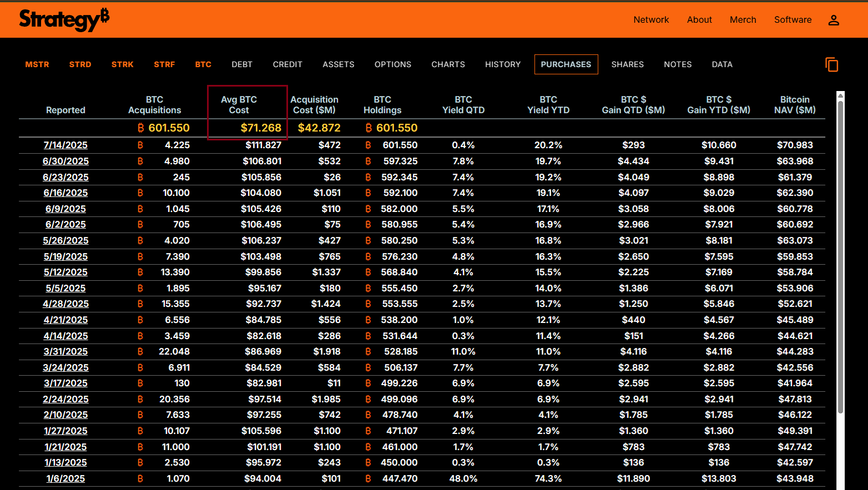Click the 3/31/2025 date link
868x490 pixels.
pos(65,352)
